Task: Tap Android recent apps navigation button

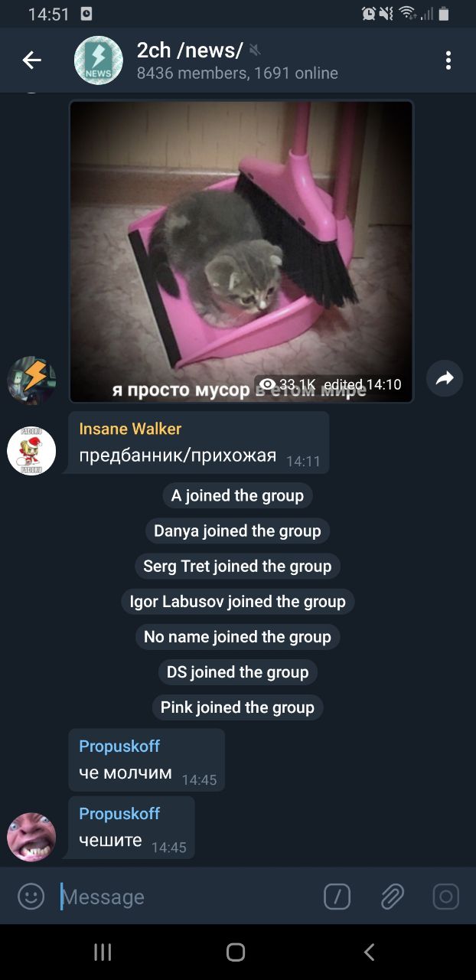Action: pyautogui.click(x=103, y=952)
